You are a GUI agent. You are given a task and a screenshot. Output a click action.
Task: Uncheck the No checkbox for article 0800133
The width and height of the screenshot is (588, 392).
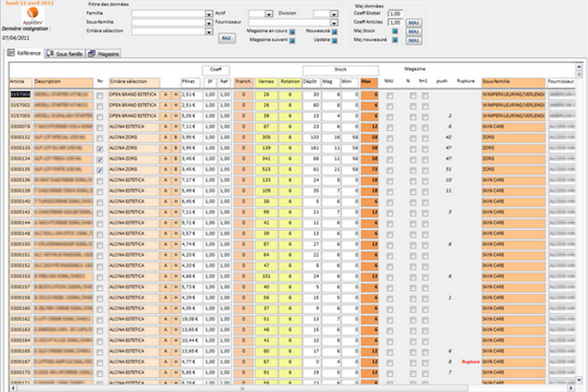coord(99,147)
